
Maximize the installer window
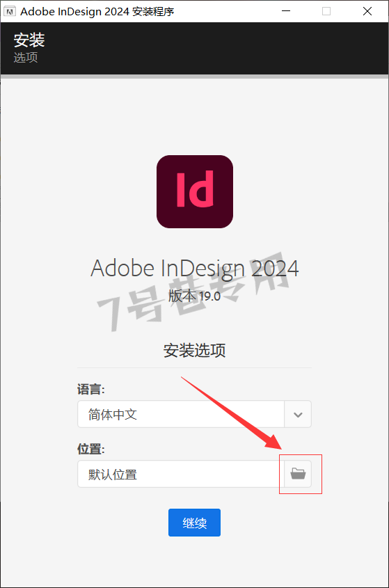pos(326,11)
